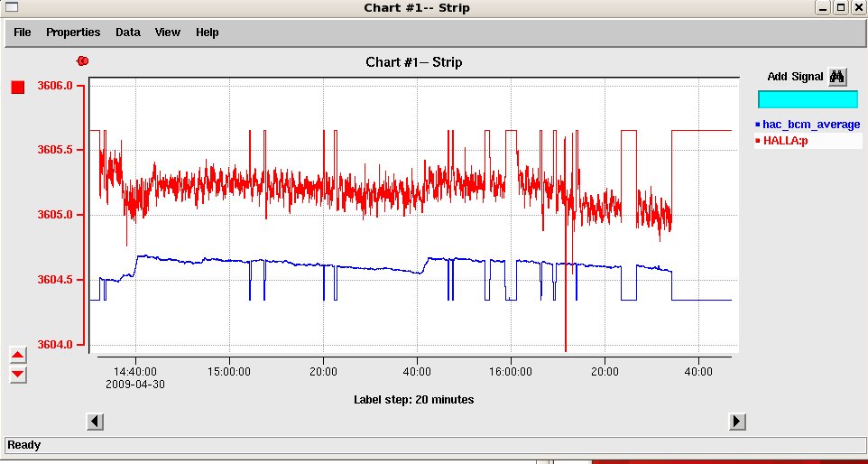Click the 16:00:00 time axis label
868x464 pixels.
(511, 372)
